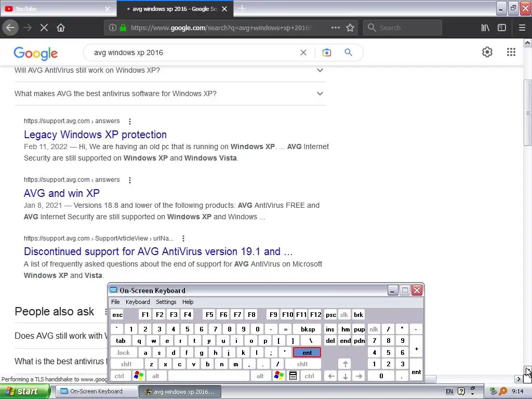This screenshot has width=532, height=399.
Task: Click the bksp key
Action: click(x=308, y=329)
